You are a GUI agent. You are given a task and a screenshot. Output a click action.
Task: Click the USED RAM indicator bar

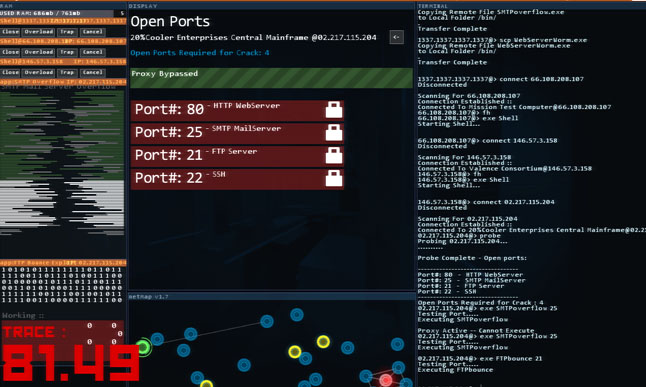click(x=63, y=13)
